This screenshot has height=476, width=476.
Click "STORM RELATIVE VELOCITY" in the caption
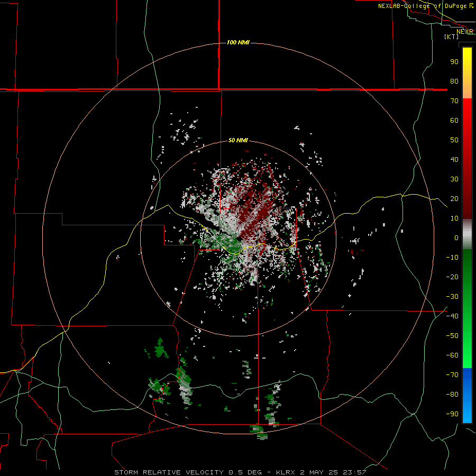click(x=169, y=472)
